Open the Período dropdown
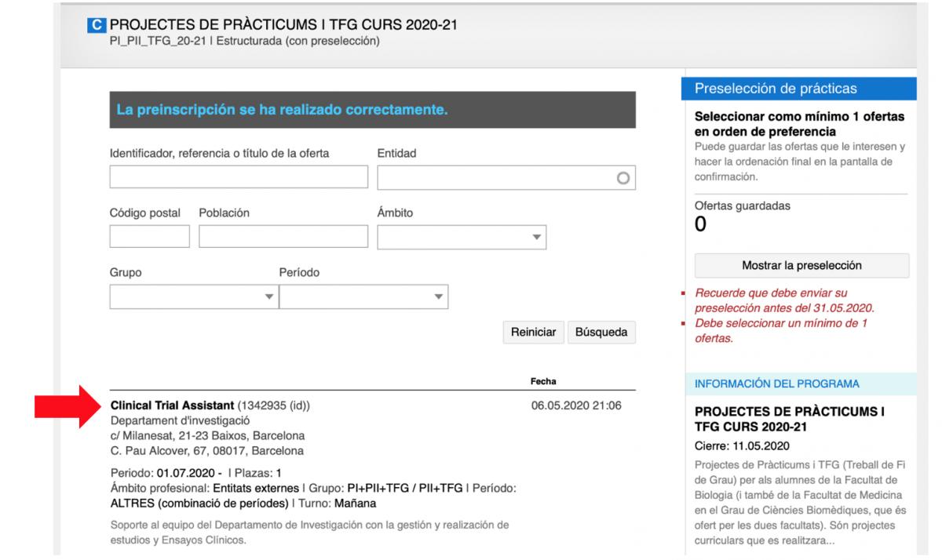942x560 pixels. point(363,296)
